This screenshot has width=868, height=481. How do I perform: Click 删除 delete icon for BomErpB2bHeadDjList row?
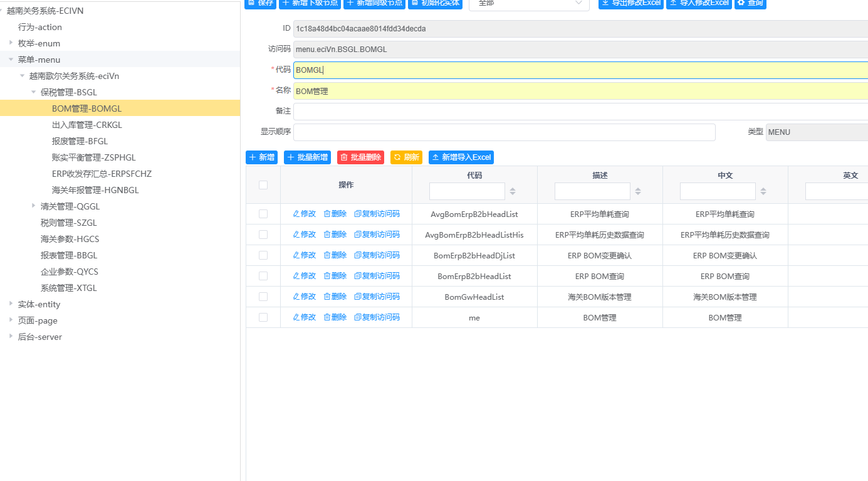335,255
